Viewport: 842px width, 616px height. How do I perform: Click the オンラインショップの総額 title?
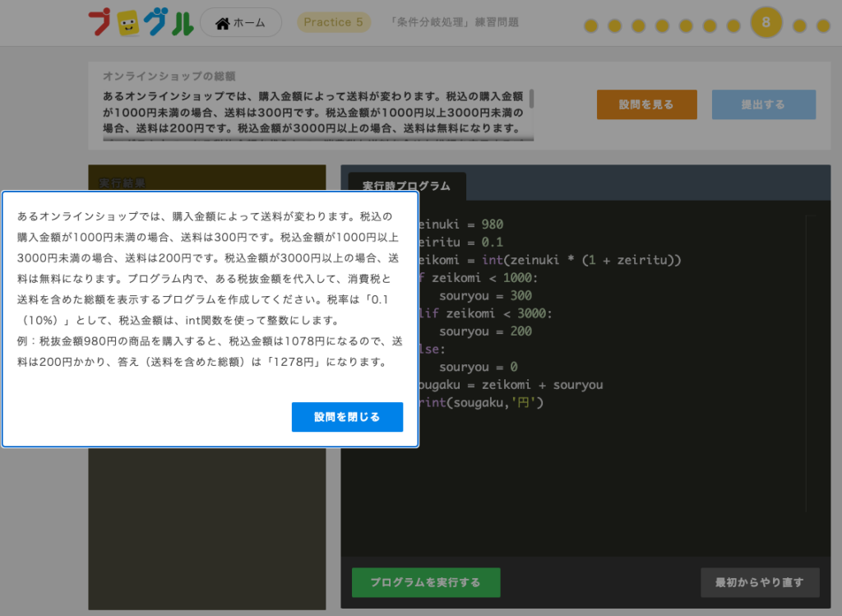(169, 76)
